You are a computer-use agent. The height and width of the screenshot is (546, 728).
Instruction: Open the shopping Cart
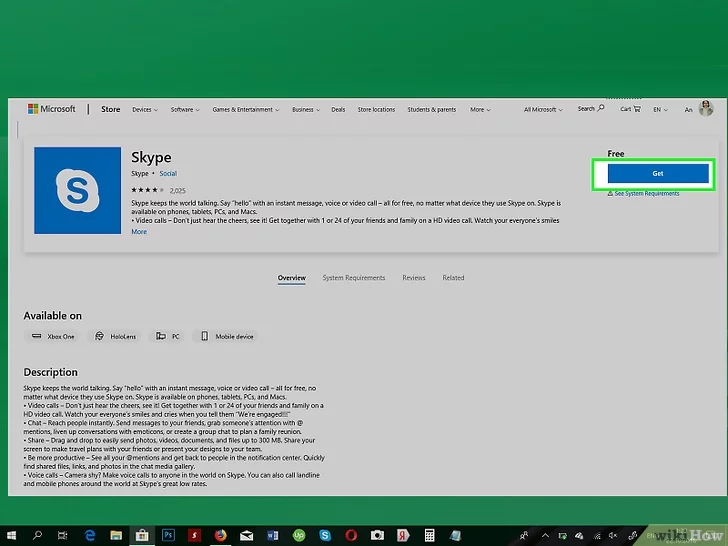[630, 109]
